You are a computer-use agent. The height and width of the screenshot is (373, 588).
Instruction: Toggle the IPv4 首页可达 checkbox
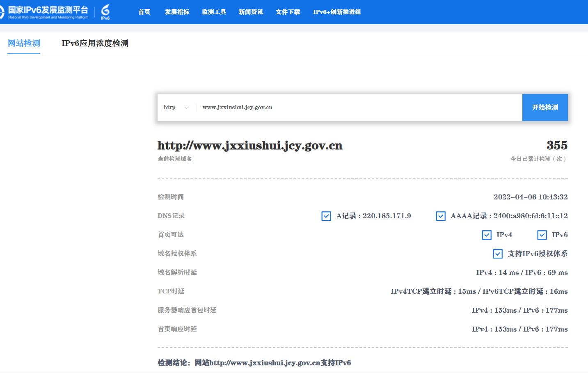tap(487, 235)
